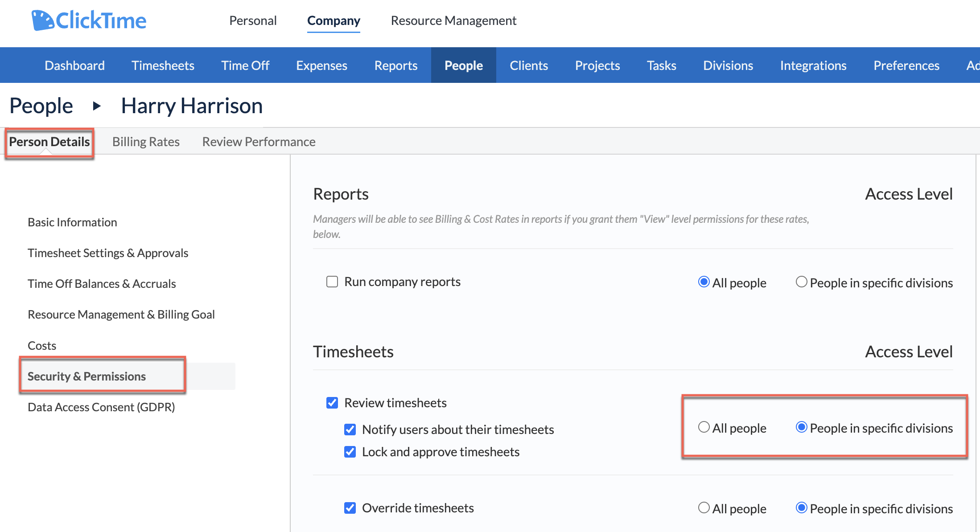
Task: Toggle Notify users about their timesheets
Action: click(x=350, y=430)
